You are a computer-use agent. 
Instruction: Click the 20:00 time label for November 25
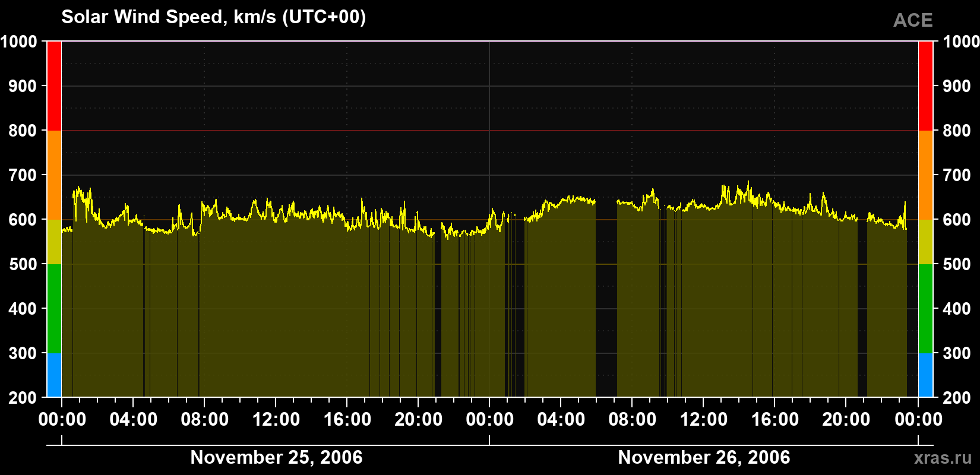click(x=419, y=420)
